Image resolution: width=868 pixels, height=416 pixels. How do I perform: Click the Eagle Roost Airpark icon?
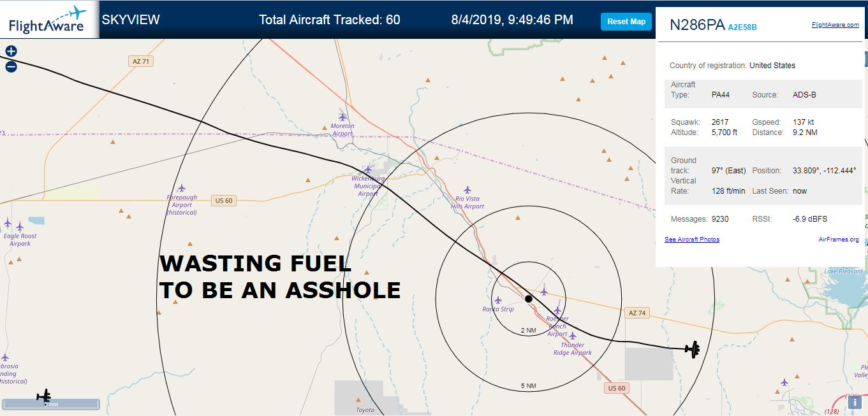click(19, 226)
